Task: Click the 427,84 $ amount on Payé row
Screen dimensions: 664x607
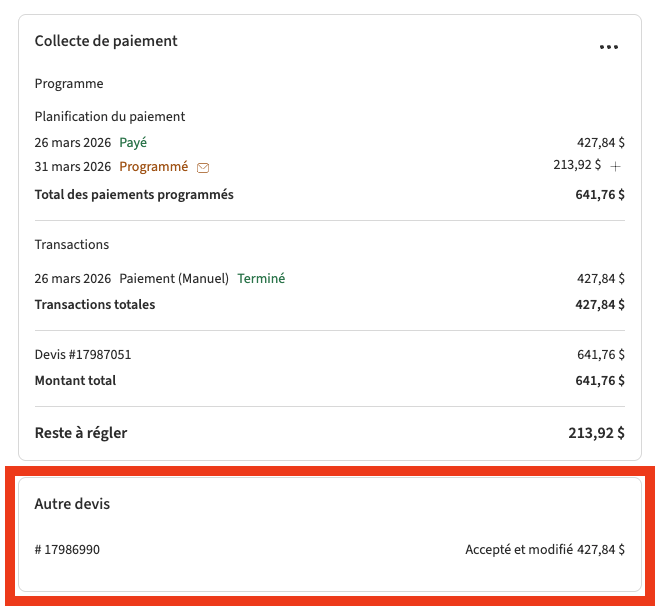Action: click(x=600, y=142)
